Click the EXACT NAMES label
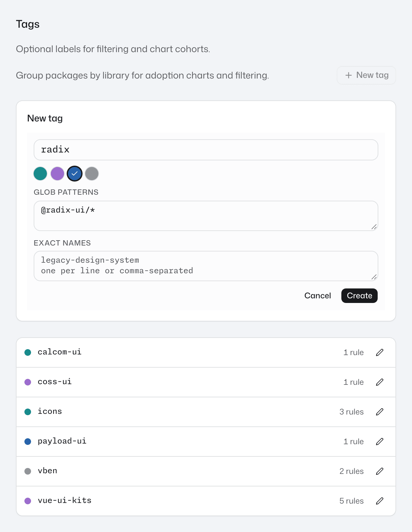This screenshot has width=412, height=532. [x=62, y=243]
